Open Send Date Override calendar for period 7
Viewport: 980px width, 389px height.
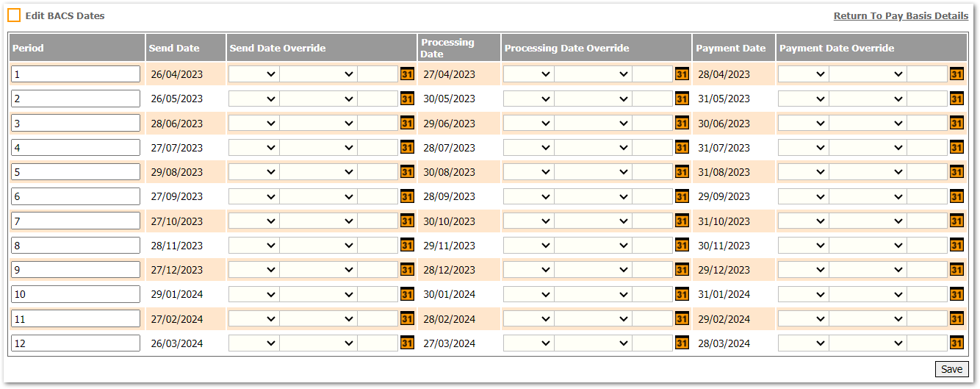(x=407, y=221)
